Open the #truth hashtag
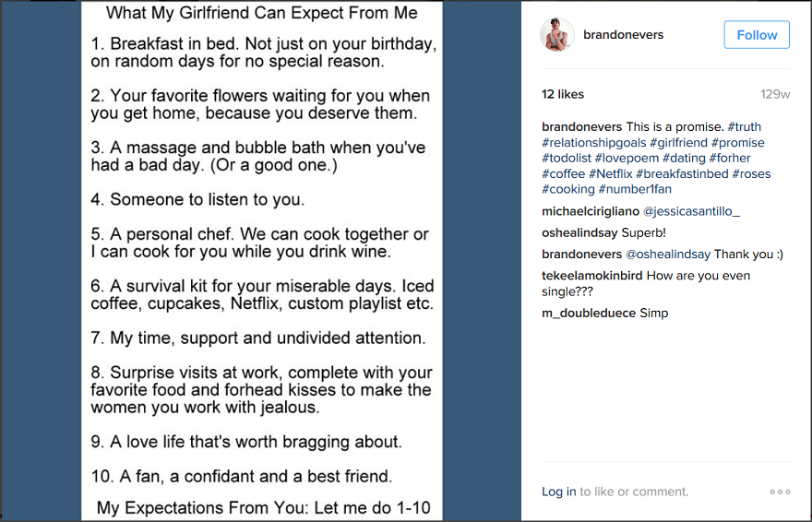This screenshot has width=812, height=522. click(x=744, y=126)
